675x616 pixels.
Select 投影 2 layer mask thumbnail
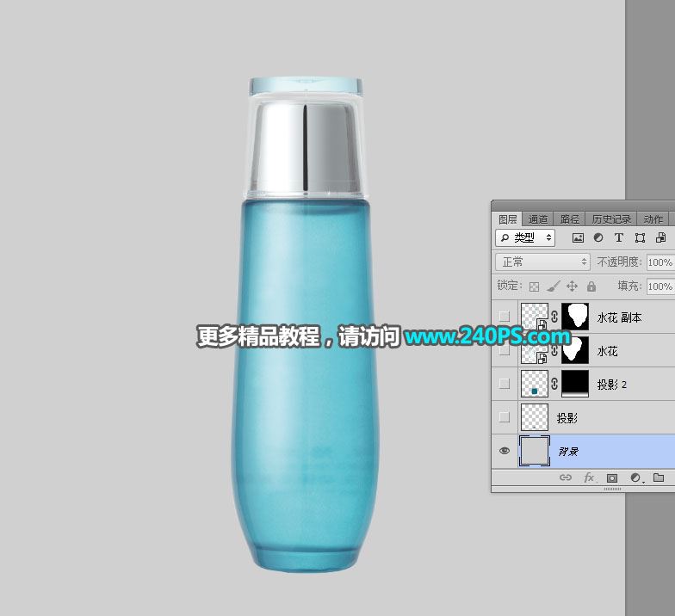coord(575,384)
